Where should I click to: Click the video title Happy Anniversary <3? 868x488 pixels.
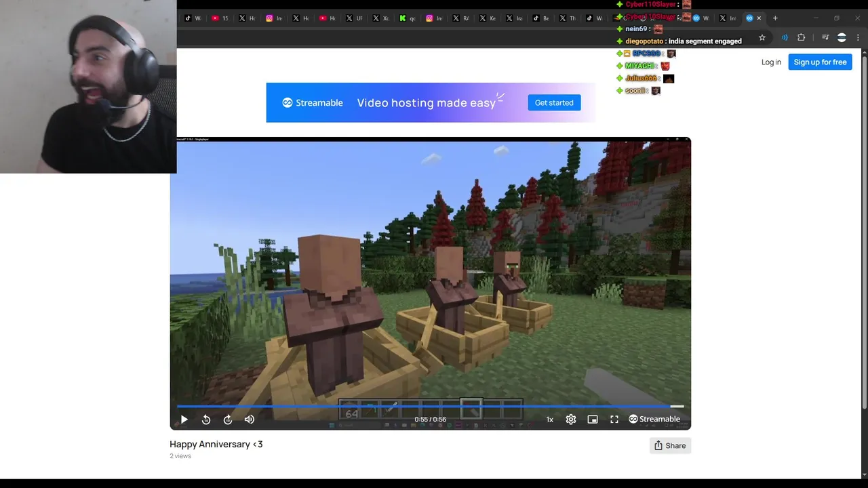coord(216,444)
